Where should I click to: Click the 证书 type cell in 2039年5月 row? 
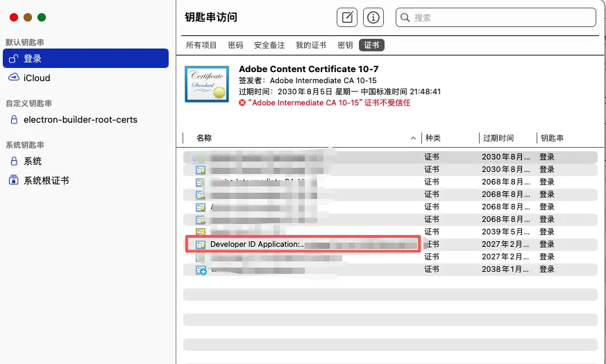pos(432,232)
